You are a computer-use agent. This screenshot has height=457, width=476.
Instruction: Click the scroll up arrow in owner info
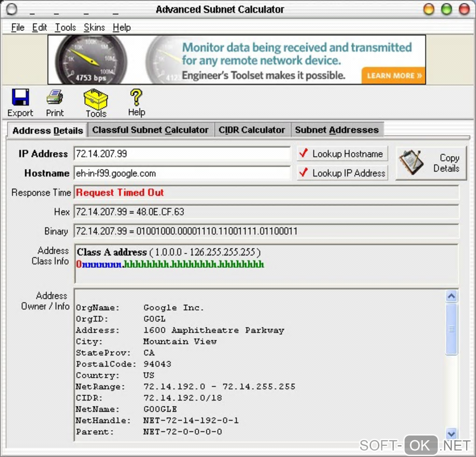[x=451, y=296]
